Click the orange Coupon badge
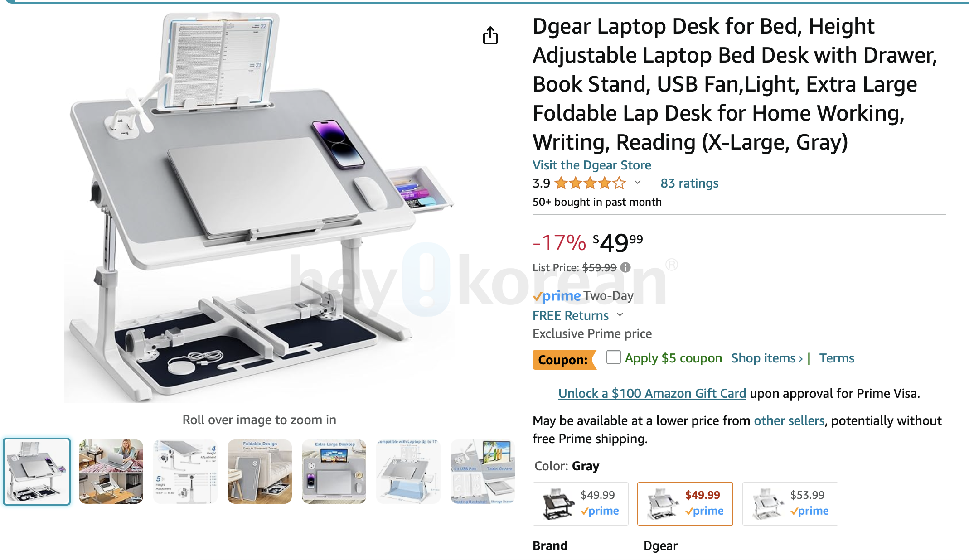Viewport: 969px width, 560px height. pyautogui.click(x=564, y=359)
